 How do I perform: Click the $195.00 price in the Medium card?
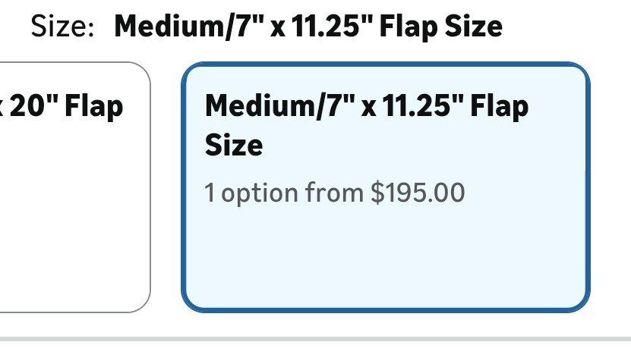coord(418,193)
